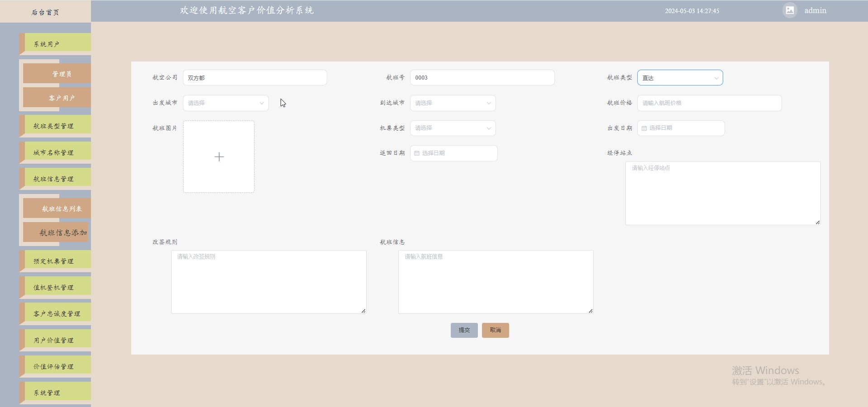Viewport: 868px width, 407px height.
Task: Click the 2024-05-03 14:27:45 timestamp
Action: point(692,11)
